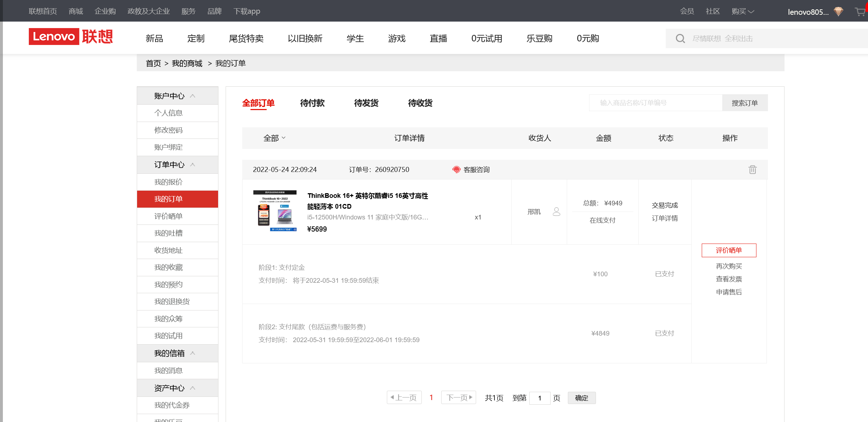Click 查看发票 link
This screenshot has height=422, width=868.
coord(729,279)
